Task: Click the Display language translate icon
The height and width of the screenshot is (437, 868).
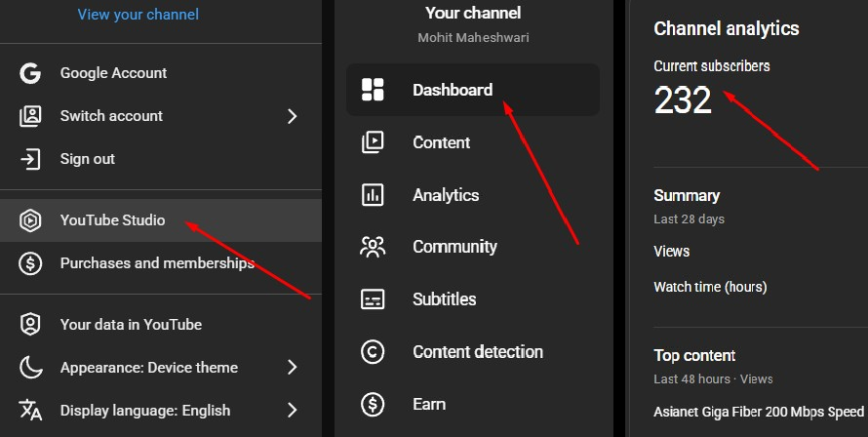Action: (30, 411)
